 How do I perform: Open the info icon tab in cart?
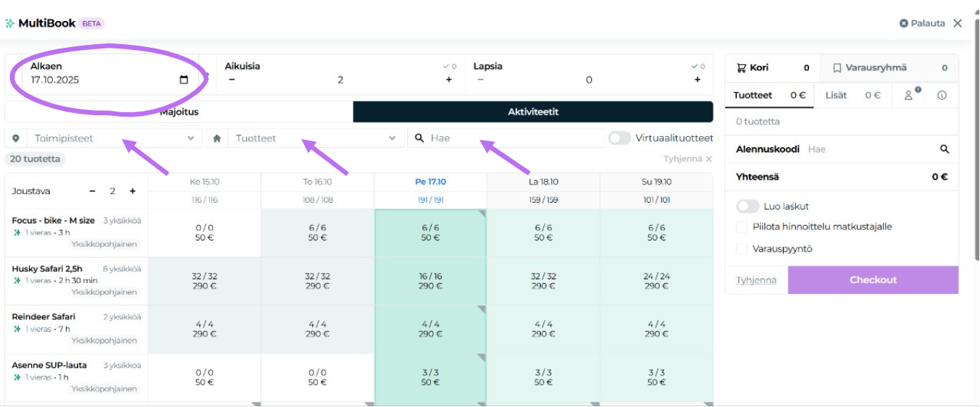(942, 95)
